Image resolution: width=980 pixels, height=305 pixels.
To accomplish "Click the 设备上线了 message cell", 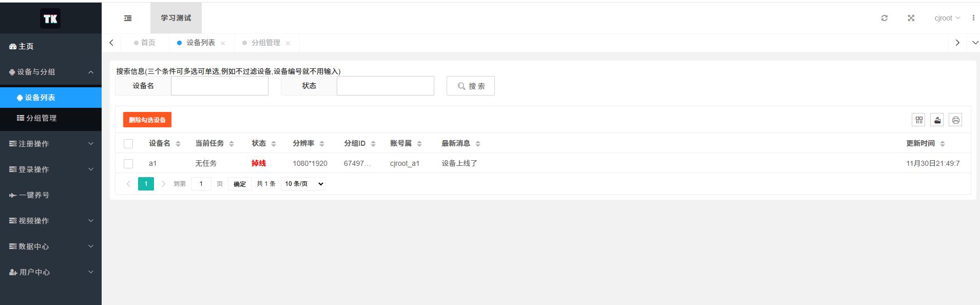I will click(x=459, y=163).
